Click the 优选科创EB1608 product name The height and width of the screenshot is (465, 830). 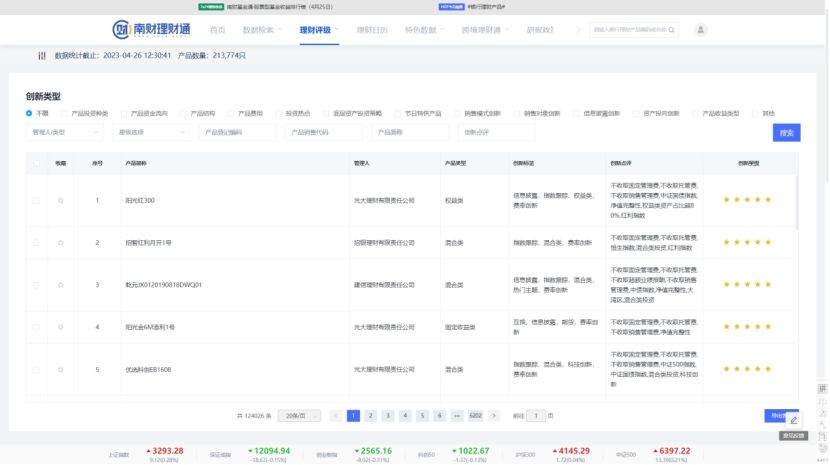pyautogui.click(x=148, y=370)
